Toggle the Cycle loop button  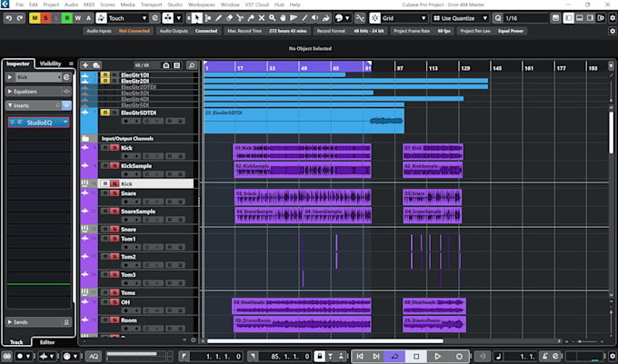tap(394, 357)
